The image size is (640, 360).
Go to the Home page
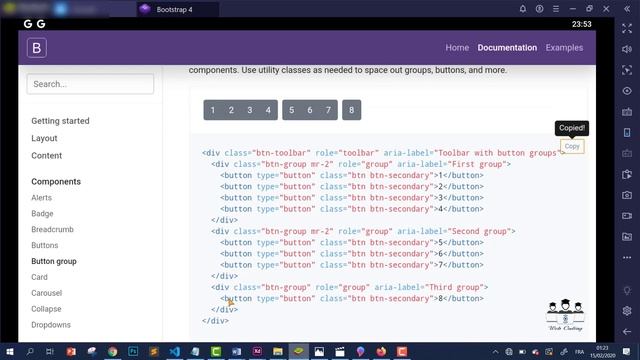point(457,48)
